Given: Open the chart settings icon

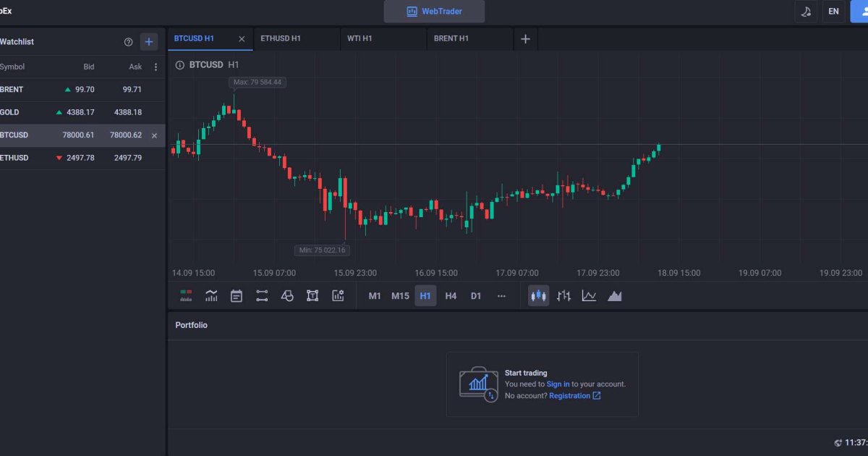Looking at the screenshot, I should [338, 295].
